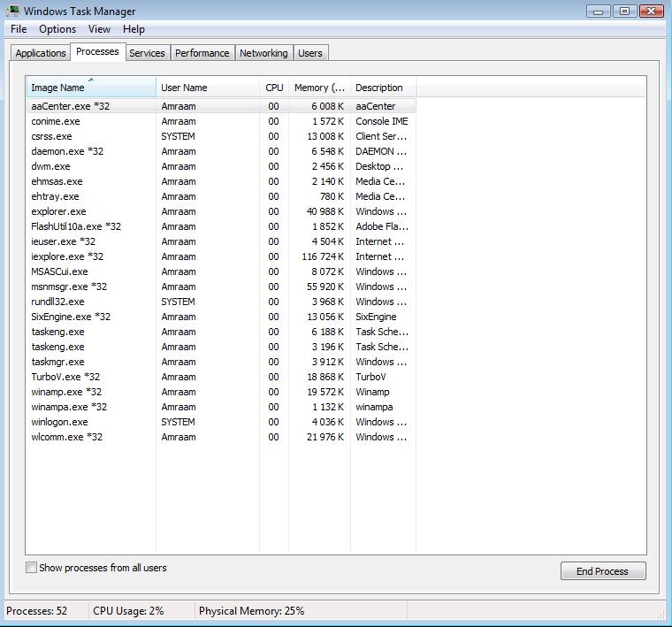This screenshot has width=672, height=627.
Task: Sort by Description column header
Action: point(383,88)
